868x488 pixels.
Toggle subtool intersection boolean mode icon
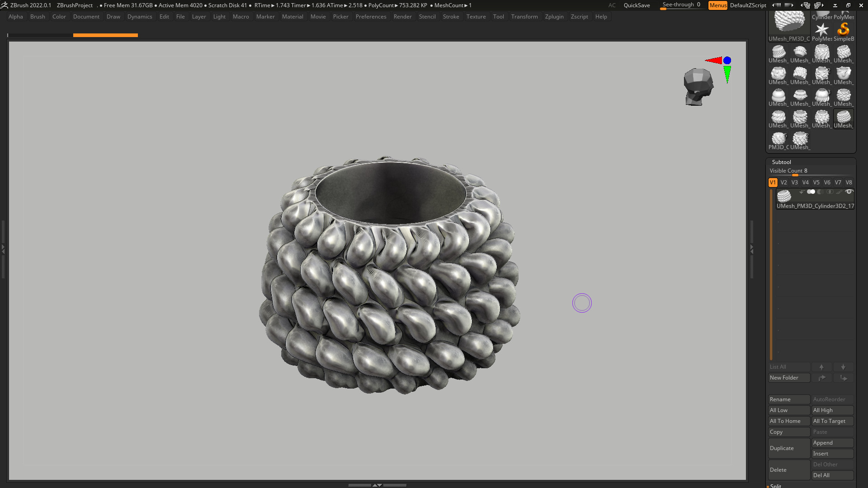(830, 192)
